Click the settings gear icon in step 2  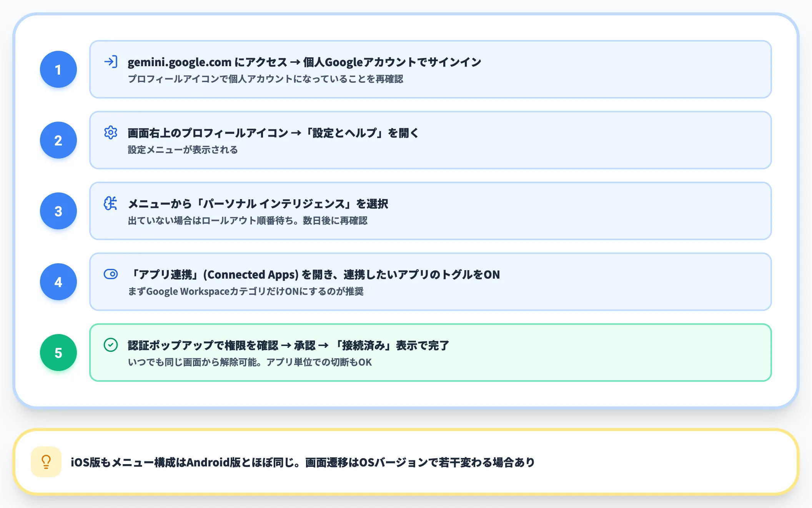pyautogui.click(x=111, y=132)
